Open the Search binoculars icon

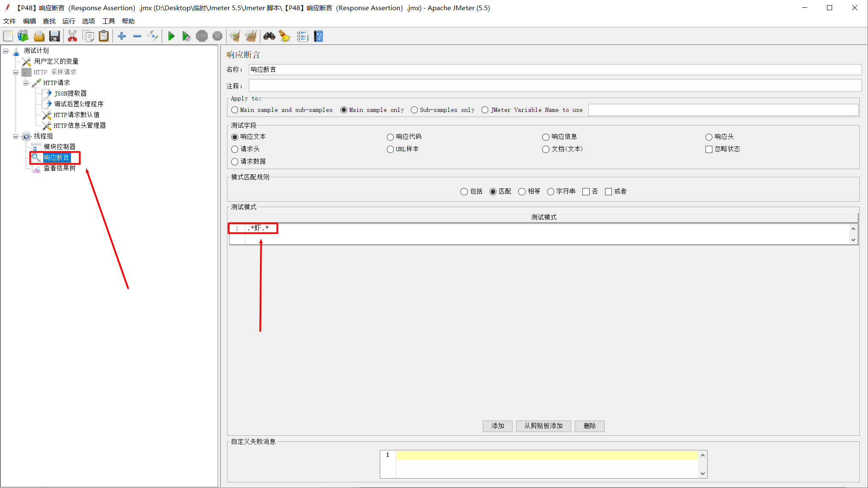[x=269, y=36]
